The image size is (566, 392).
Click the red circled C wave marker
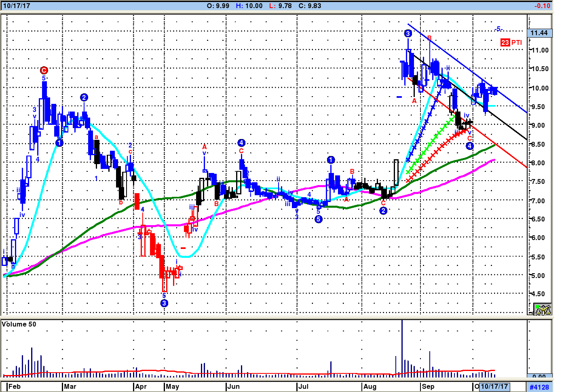[x=44, y=70]
